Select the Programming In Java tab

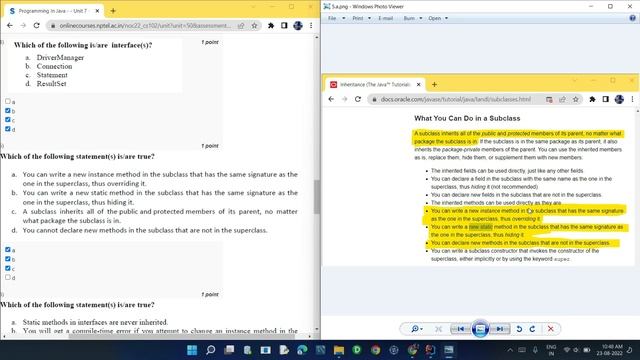coord(53,11)
